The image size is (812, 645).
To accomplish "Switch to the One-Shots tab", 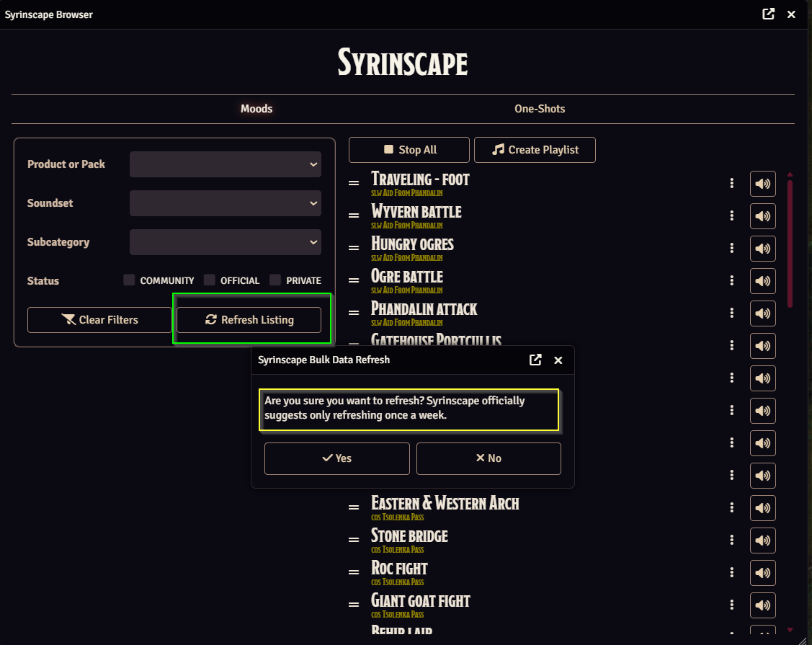I will coord(540,109).
